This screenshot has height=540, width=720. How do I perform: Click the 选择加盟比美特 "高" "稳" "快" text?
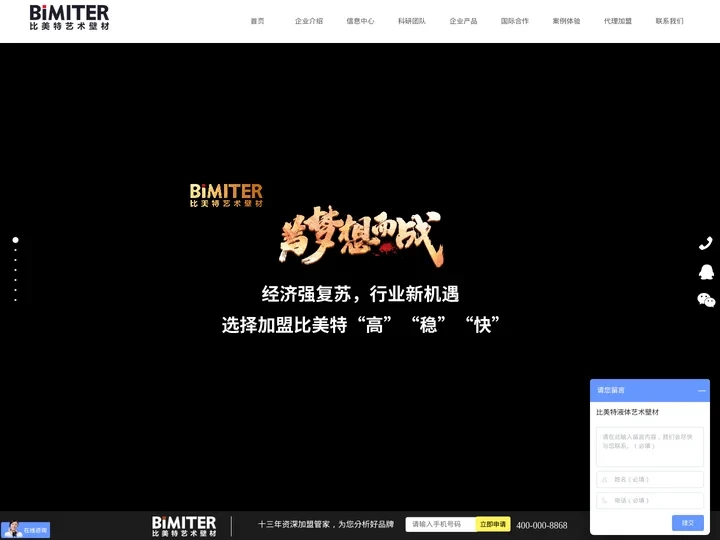pos(360,325)
